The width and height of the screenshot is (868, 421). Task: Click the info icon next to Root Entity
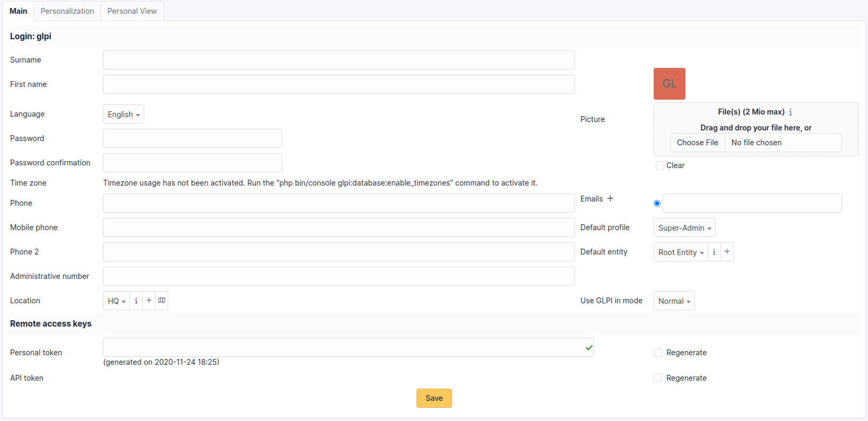714,252
